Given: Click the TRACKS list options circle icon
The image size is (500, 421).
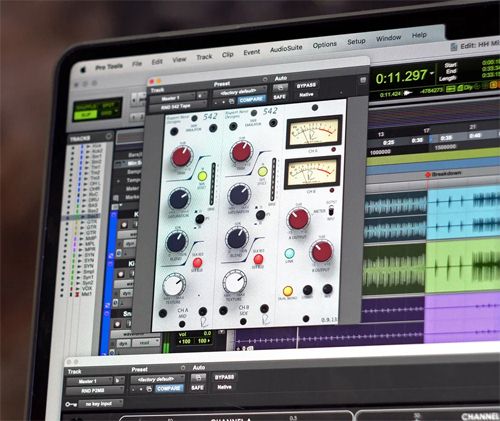Looking at the screenshot, I should (x=108, y=136).
